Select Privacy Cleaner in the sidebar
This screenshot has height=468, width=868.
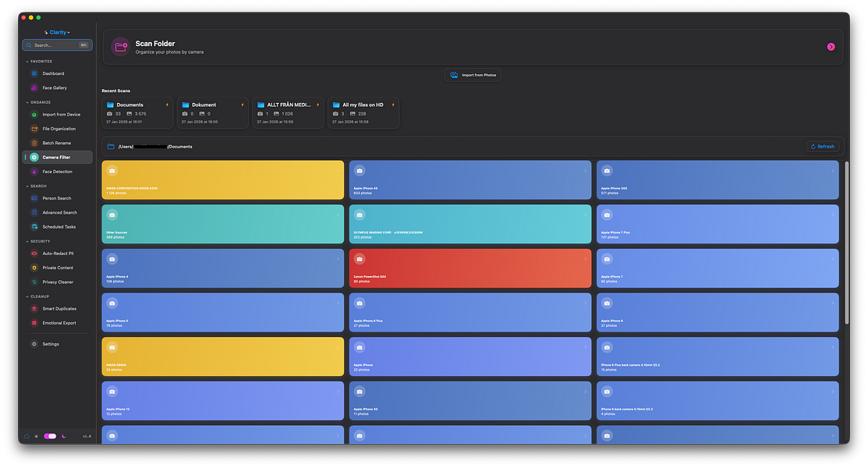[x=57, y=282]
